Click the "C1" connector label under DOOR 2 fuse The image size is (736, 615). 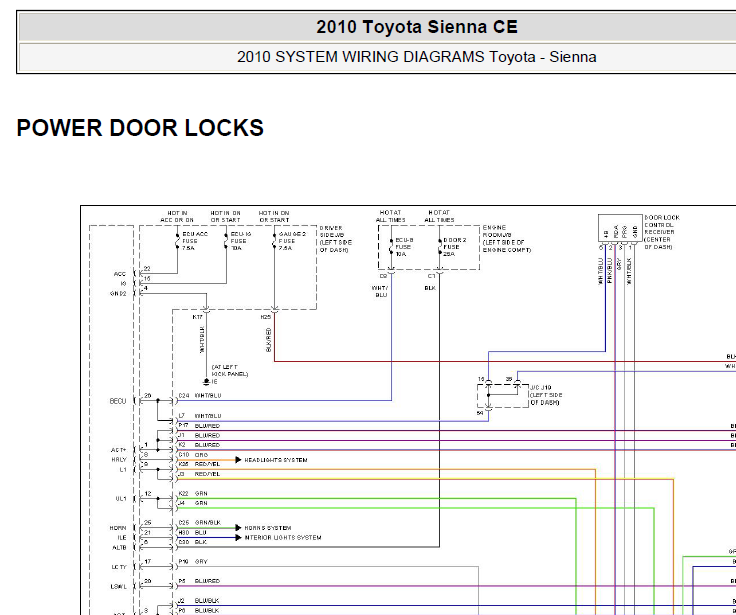(x=431, y=276)
